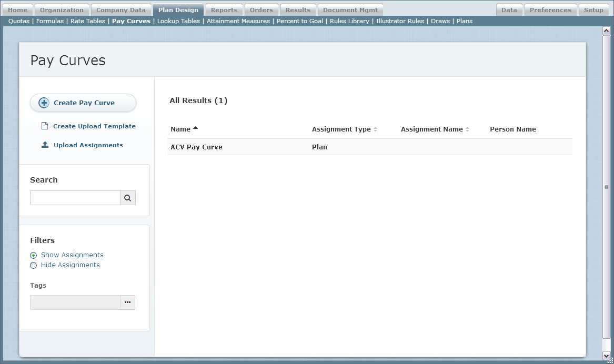
Task: Click the Create Upload Template document icon
Action: 45,126
